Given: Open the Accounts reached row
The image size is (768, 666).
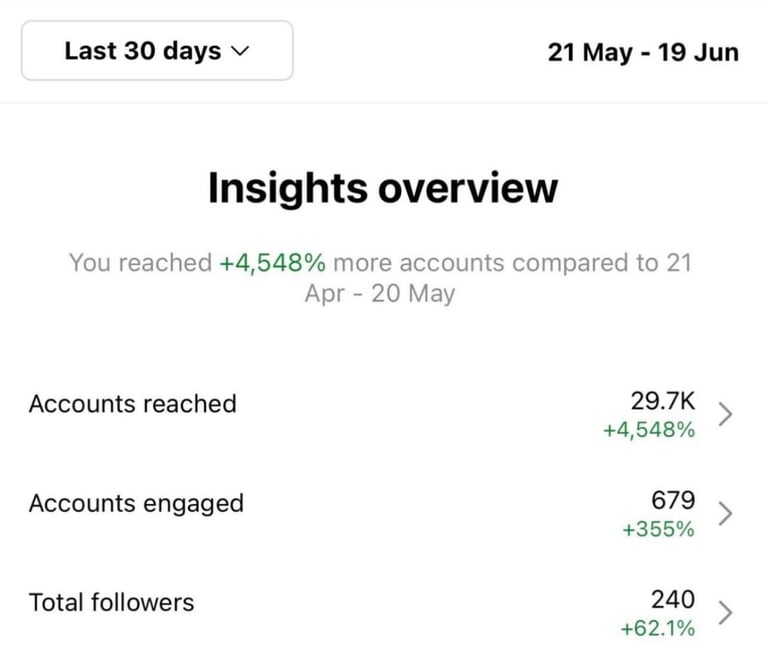Looking at the screenshot, I should click(x=133, y=404).
